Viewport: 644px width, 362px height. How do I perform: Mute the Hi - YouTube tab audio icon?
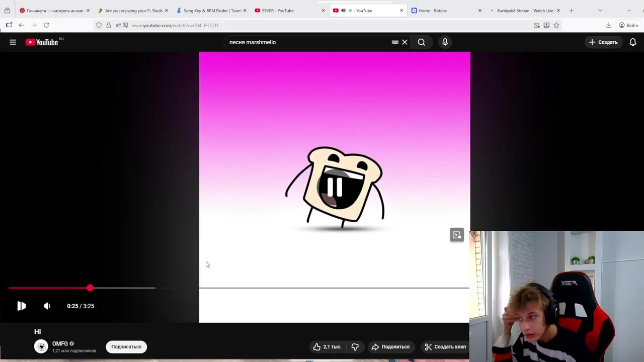[x=343, y=11]
